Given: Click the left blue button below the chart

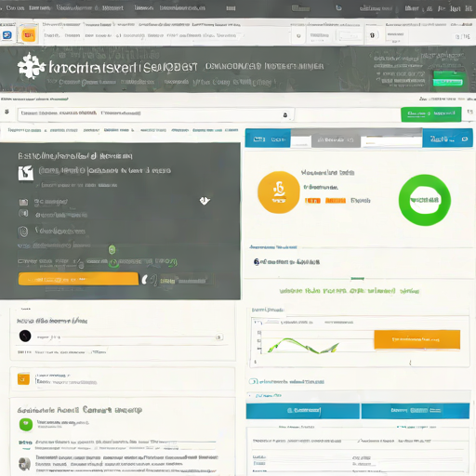Looking at the screenshot, I should pyautogui.click(x=303, y=411).
